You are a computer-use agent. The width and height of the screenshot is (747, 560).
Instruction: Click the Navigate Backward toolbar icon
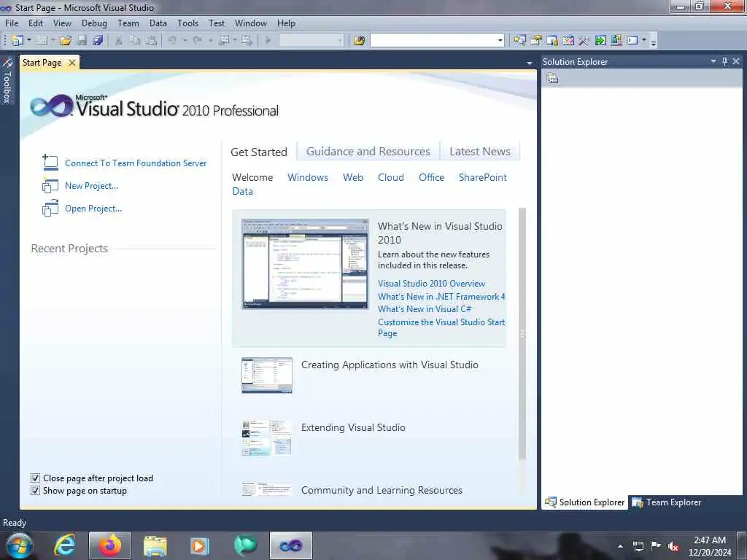point(223,41)
